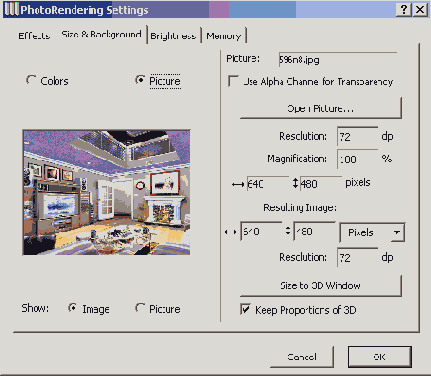
Task: Click the Resulting Image Resolution field
Action: pos(357,257)
